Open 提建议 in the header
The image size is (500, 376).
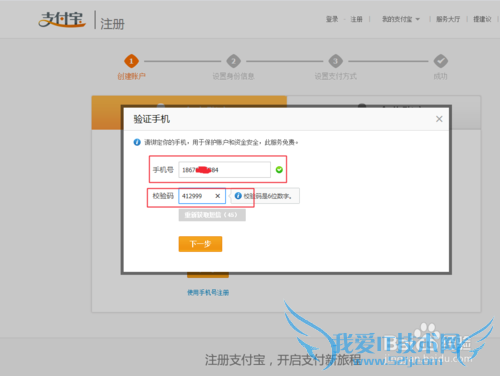tap(482, 19)
